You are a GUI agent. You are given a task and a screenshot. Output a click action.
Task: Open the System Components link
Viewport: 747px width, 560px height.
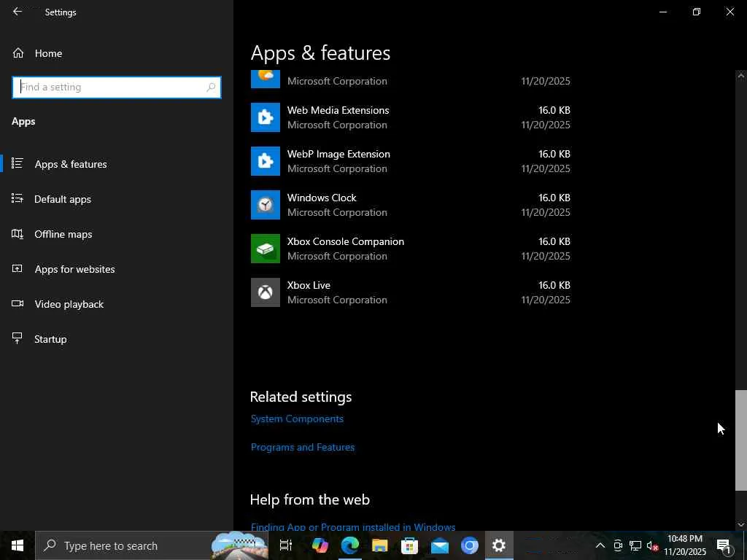[x=298, y=419]
